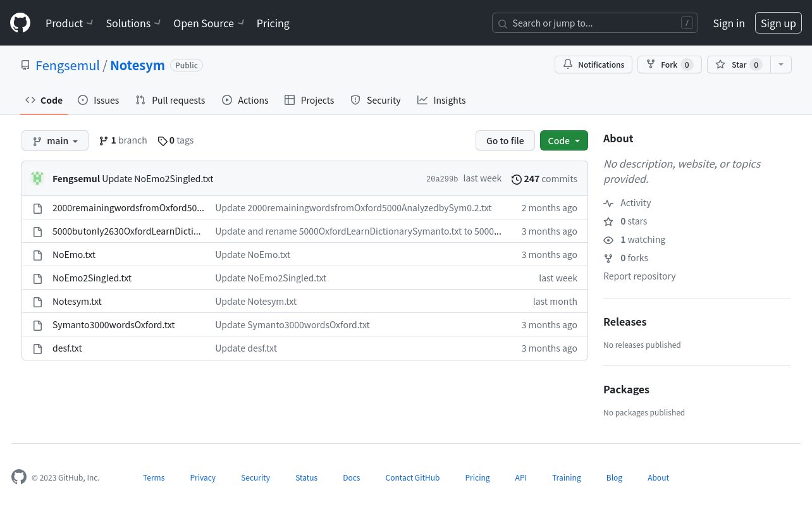
Task: Click the star icon next to 0 stars
Action: 608,221
